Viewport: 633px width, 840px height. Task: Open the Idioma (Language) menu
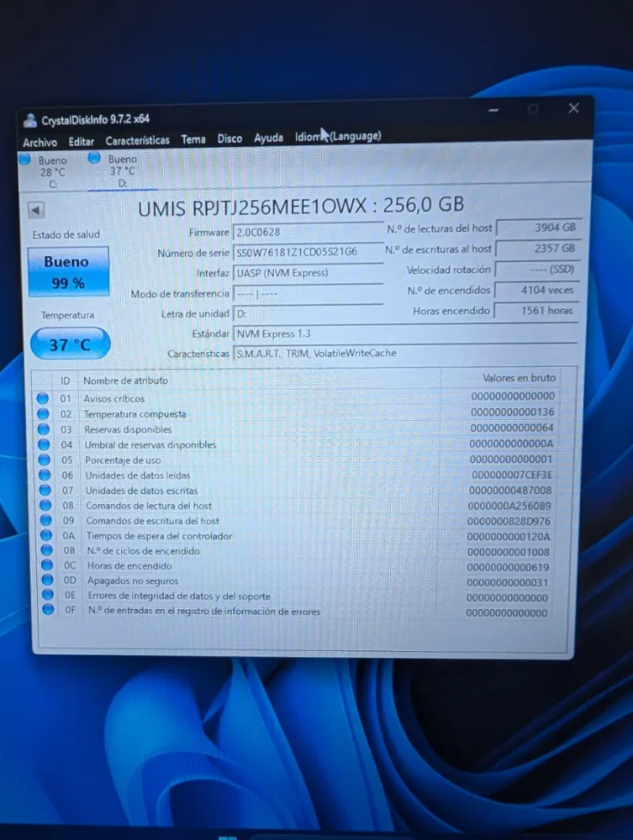coord(338,137)
